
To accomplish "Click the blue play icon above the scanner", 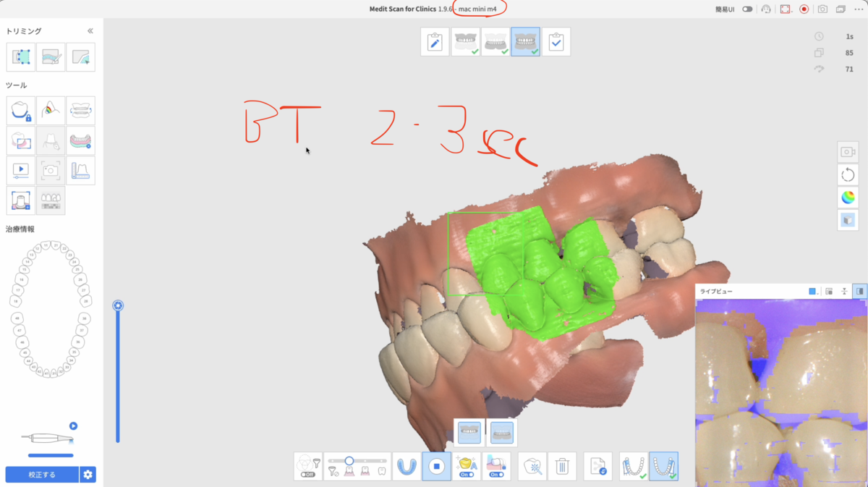I will tap(73, 426).
